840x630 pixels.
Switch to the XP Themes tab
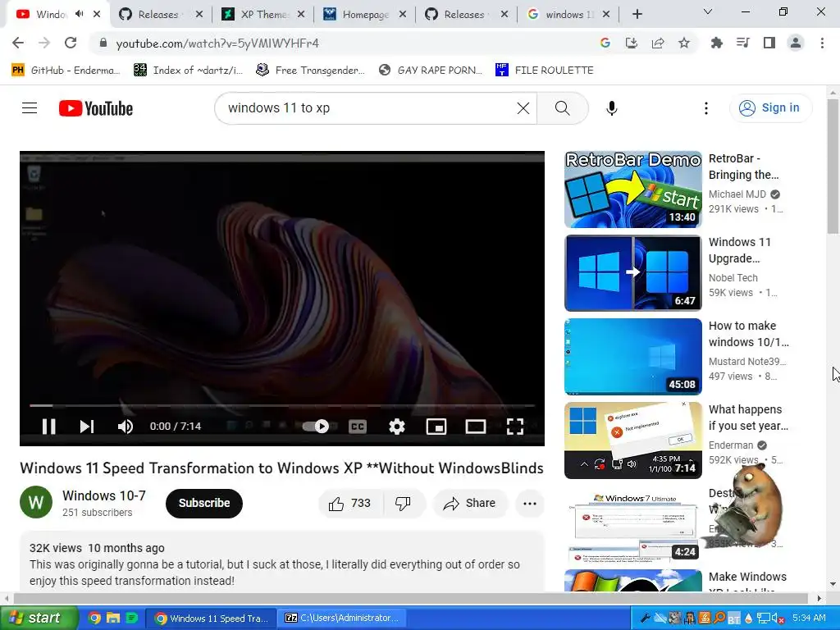[x=263, y=15]
